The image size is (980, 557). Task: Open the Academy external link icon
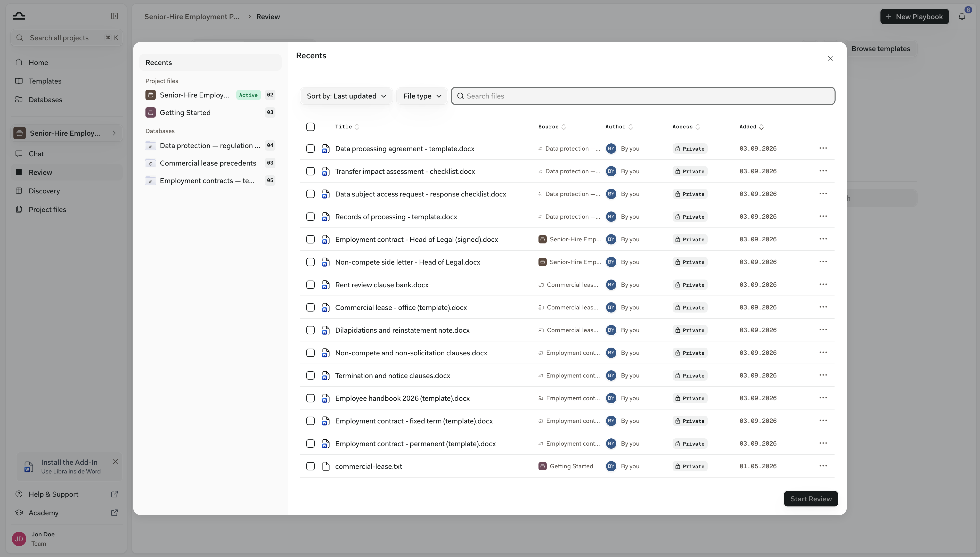[x=114, y=513]
